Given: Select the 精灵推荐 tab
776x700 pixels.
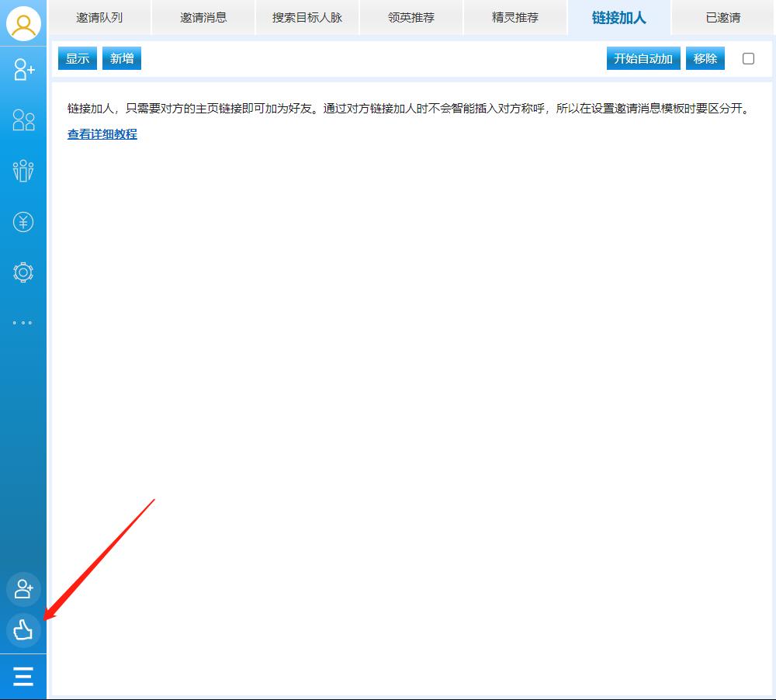Looking at the screenshot, I should (514, 17).
